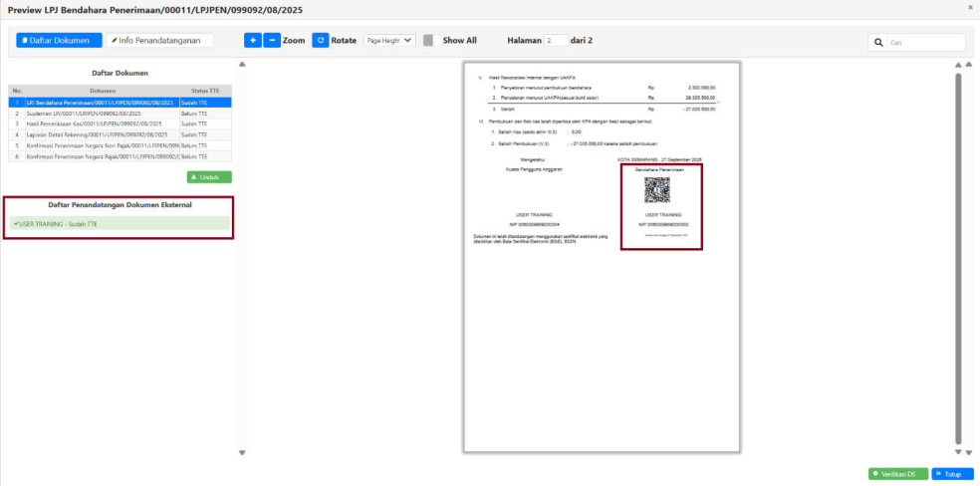Viewport: 980px width, 486px height.
Task: Rotate the document with the Rotate icon
Action: (321, 41)
